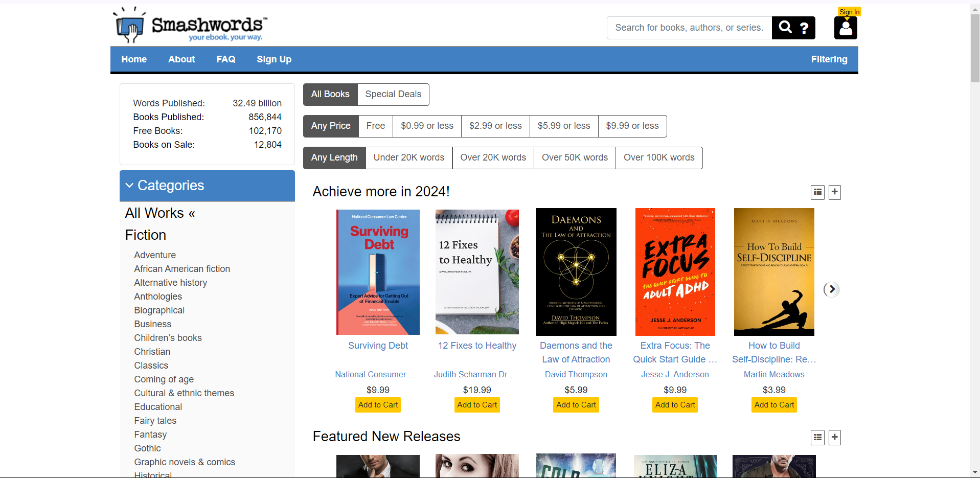Select Any Price filter
Viewport: 980px width, 478px height.
point(331,126)
